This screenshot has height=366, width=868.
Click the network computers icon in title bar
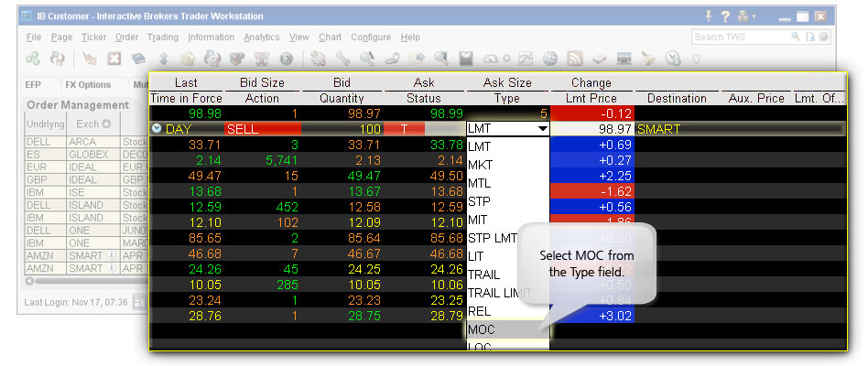coord(743,16)
